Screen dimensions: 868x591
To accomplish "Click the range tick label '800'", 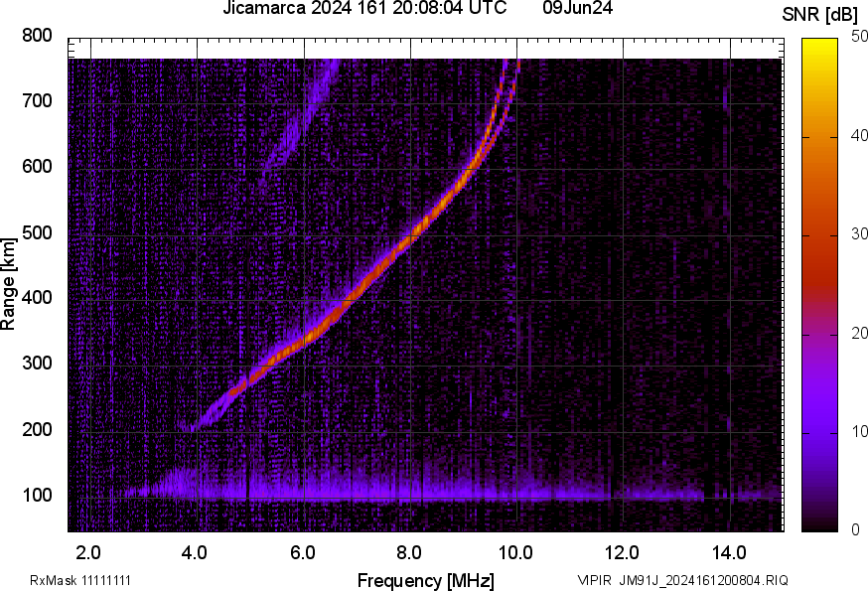I will coord(37,36).
